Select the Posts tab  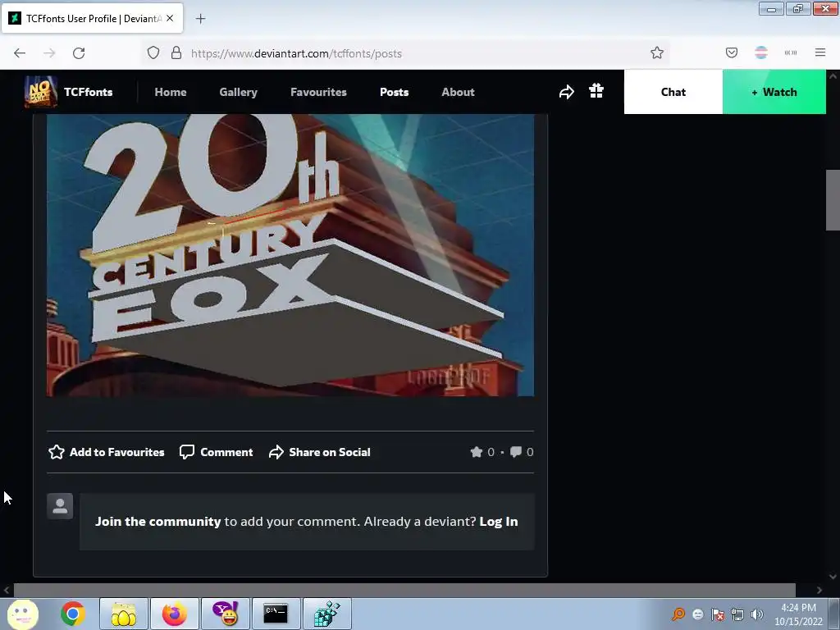[x=395, y=92]
